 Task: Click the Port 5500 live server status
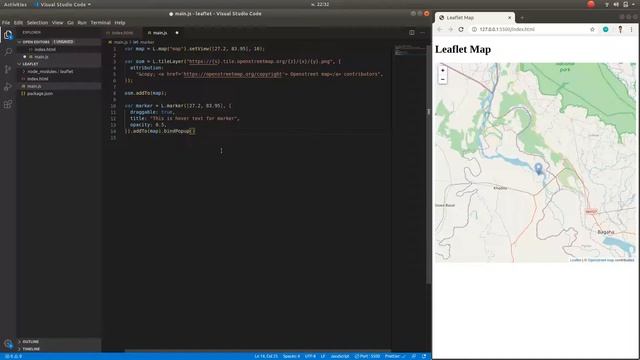coord(367,356)
